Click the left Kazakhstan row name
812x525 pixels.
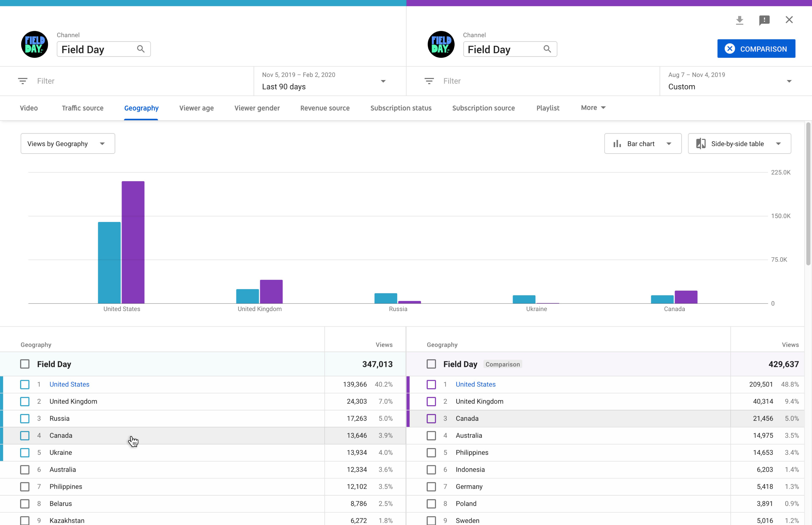click(x=67, y=521)
